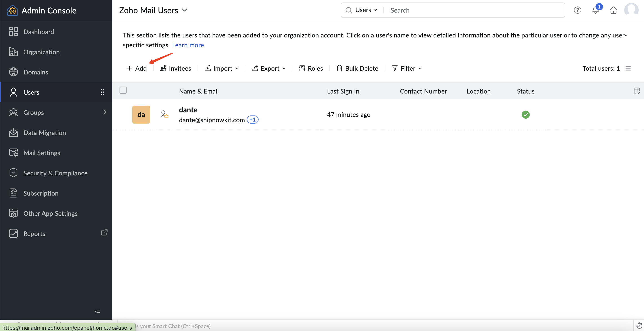Screen dimensions: 644x331
Task: Go to Domains section
Action: pyautogui.click(x=56, y=72)
